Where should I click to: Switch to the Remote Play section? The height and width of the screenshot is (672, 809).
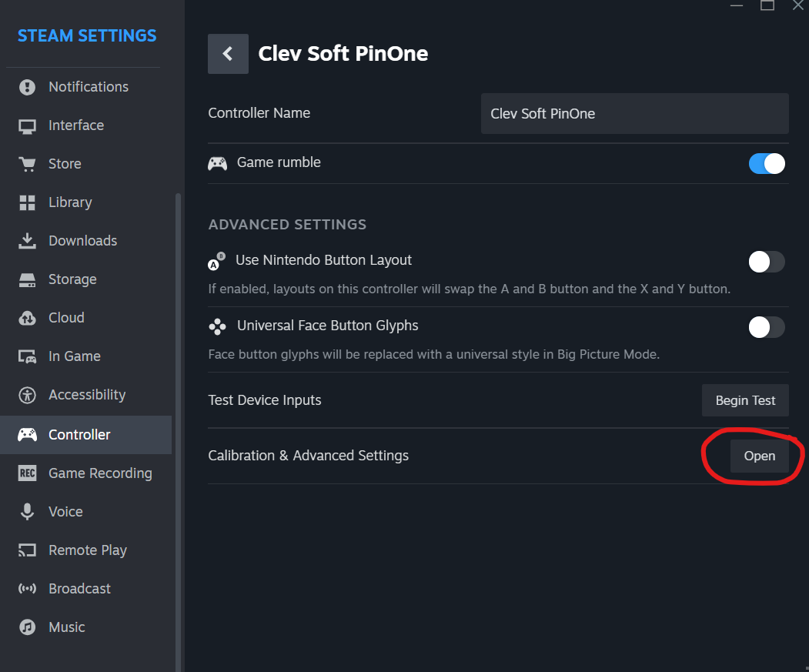87,550
